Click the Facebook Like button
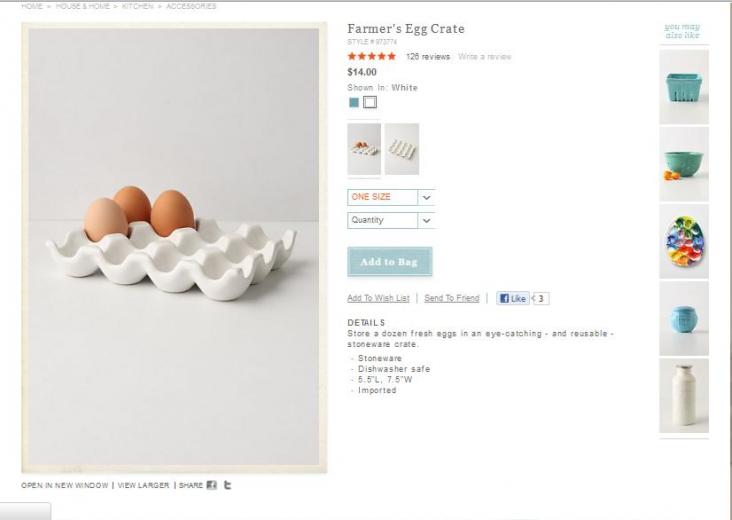Viewport: 732px width, 520px height. point(513,298)
